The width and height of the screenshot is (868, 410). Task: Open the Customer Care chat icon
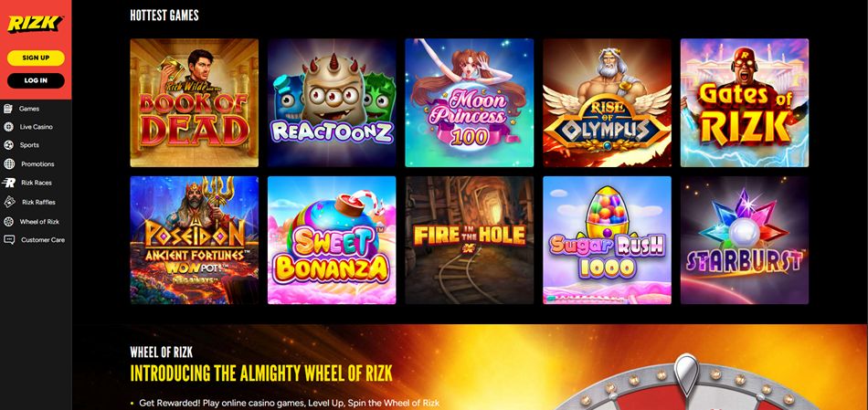click(9, 239)
